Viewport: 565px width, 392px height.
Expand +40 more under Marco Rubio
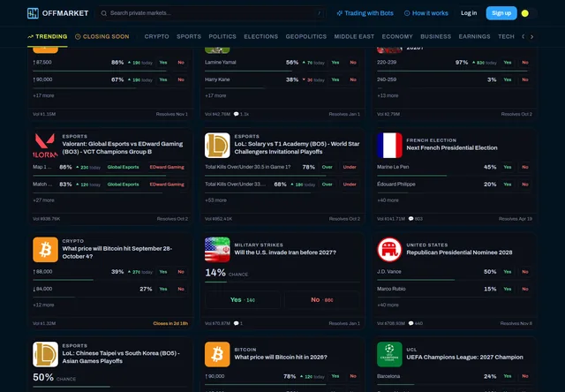388,305
